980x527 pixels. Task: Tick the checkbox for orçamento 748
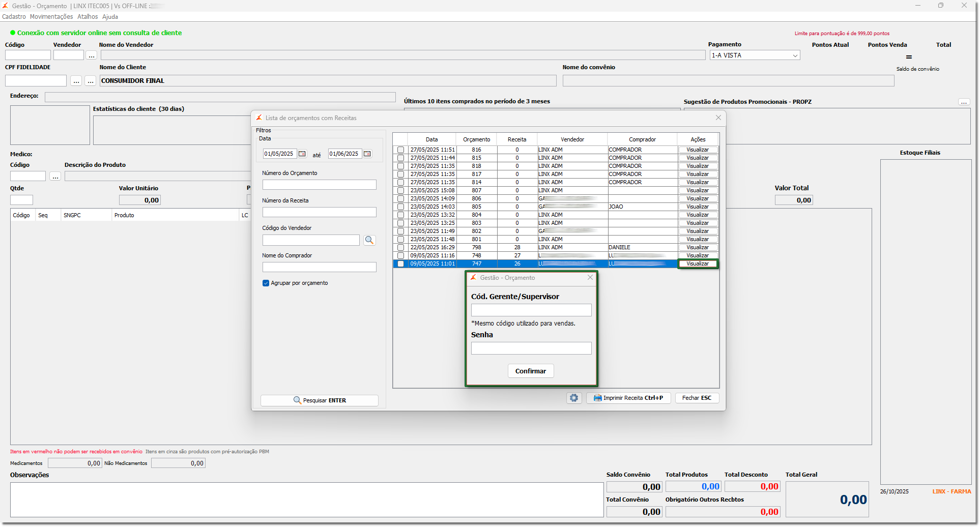(401, 255)
